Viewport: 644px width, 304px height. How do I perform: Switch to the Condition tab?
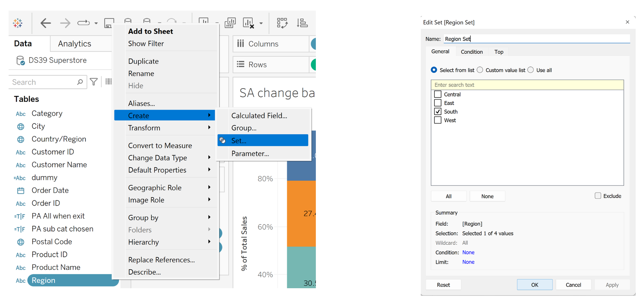coord(471,52)
